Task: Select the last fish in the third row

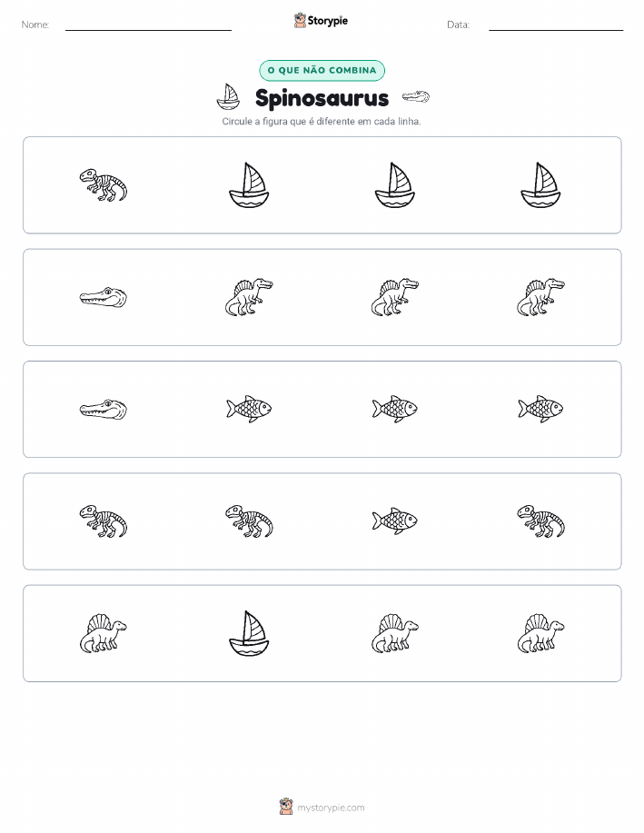Action: tap(540, 409)
